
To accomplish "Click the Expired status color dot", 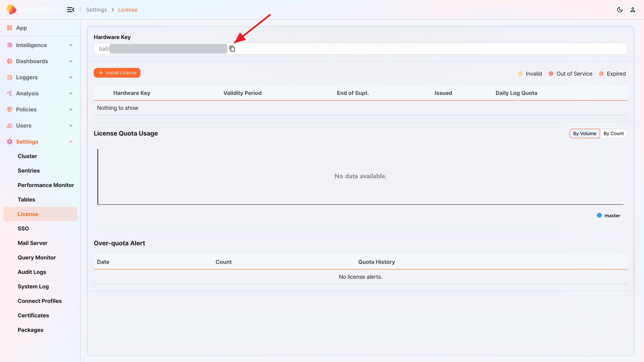I will click(601, 74).
